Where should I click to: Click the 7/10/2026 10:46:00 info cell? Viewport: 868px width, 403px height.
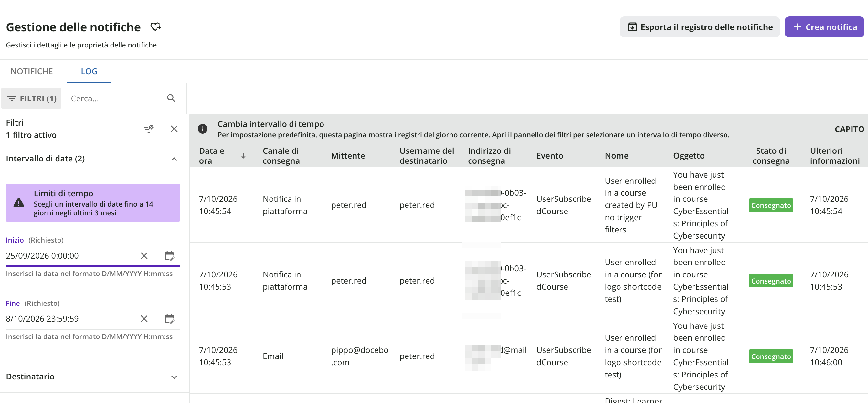(829, 356)
